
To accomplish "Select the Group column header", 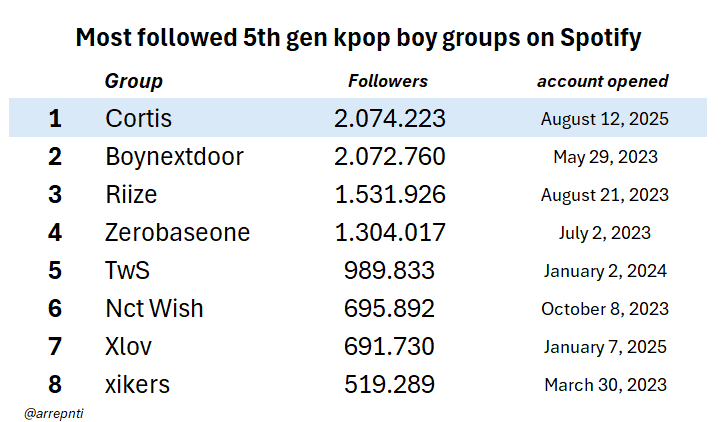I will coord(134,82).
